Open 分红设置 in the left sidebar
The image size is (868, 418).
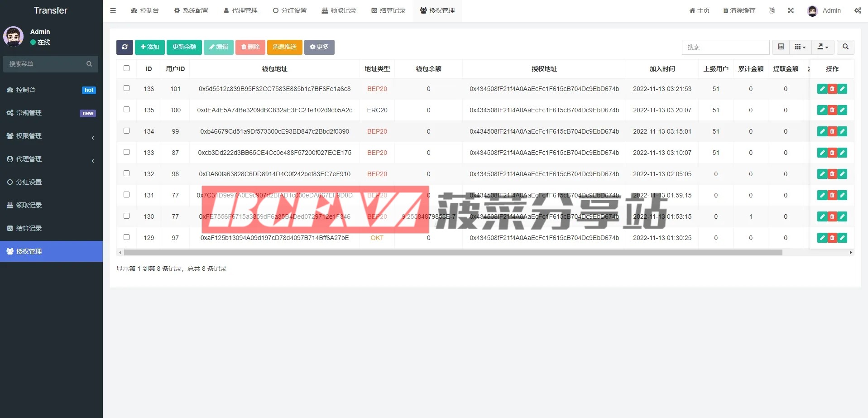point(51,182)
